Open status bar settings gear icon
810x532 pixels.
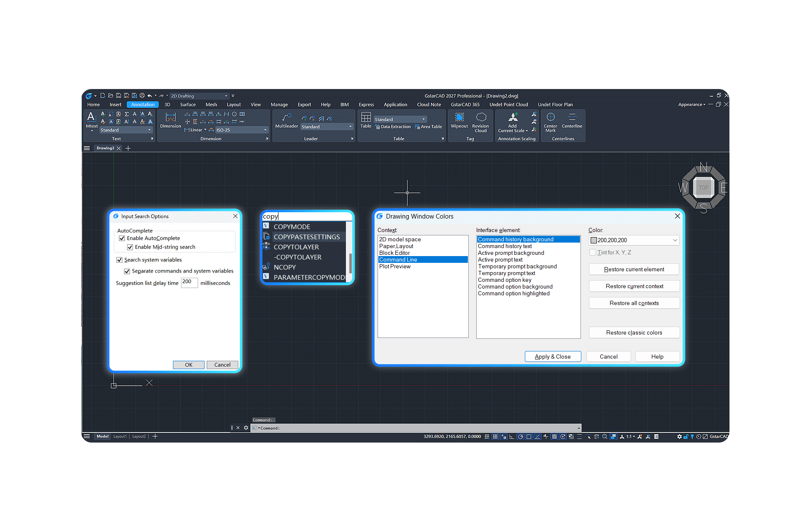pos(679,437)
